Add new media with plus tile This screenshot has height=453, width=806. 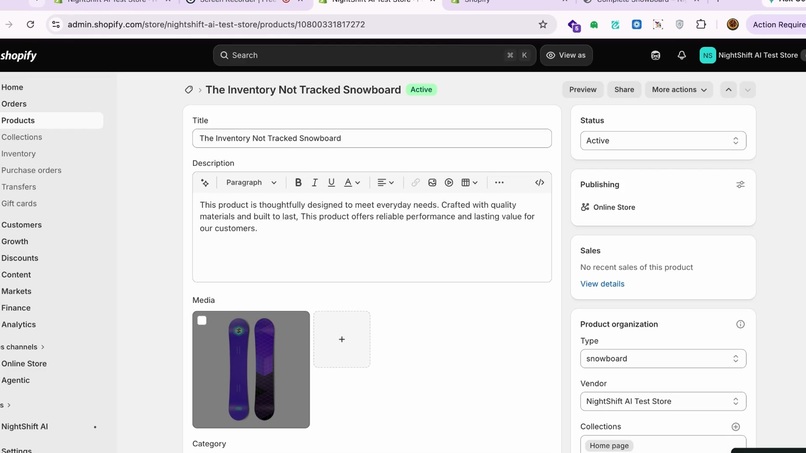pyautogui.click(x=342, y=339)
